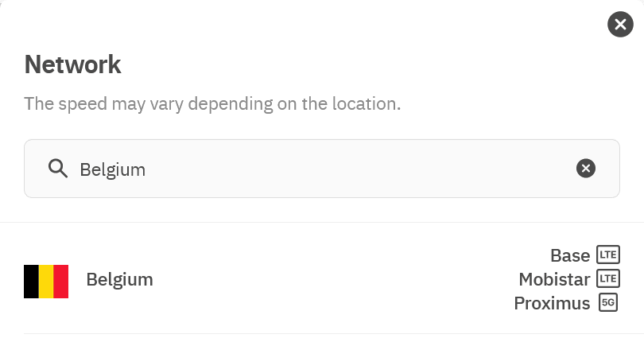This screenshot has width=644, height=346.
Task: Click the black stripe of Belgium's flag
Action: (x=31, y=282)
